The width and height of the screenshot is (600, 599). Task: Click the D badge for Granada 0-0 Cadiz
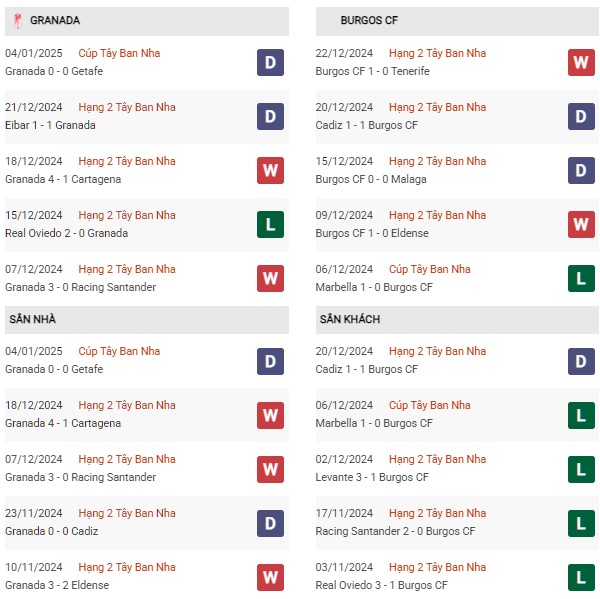coord(270,523)
